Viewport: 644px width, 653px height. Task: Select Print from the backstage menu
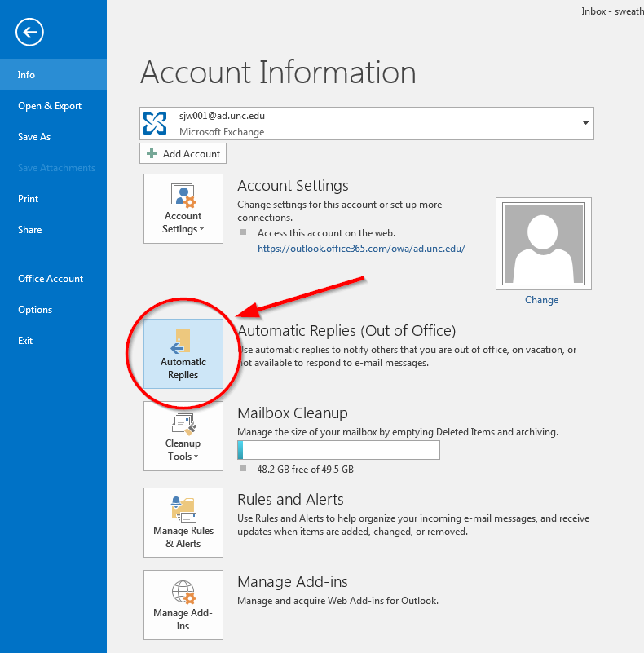click(29, 199)
